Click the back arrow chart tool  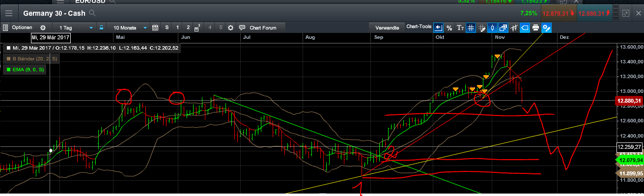tap(439, 28)
